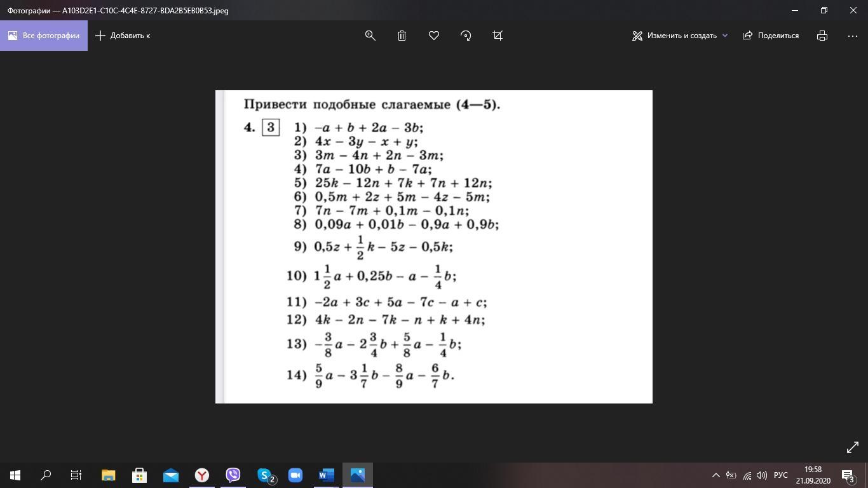
Task: Add the photo to favorites via heart icon
Action: 434,36
